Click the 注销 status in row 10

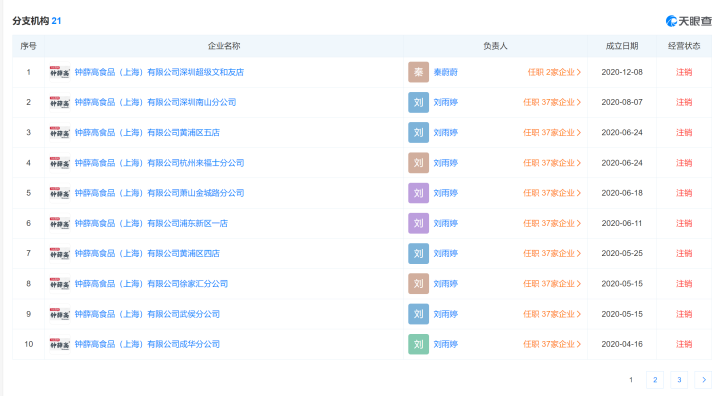click(684, 344)
